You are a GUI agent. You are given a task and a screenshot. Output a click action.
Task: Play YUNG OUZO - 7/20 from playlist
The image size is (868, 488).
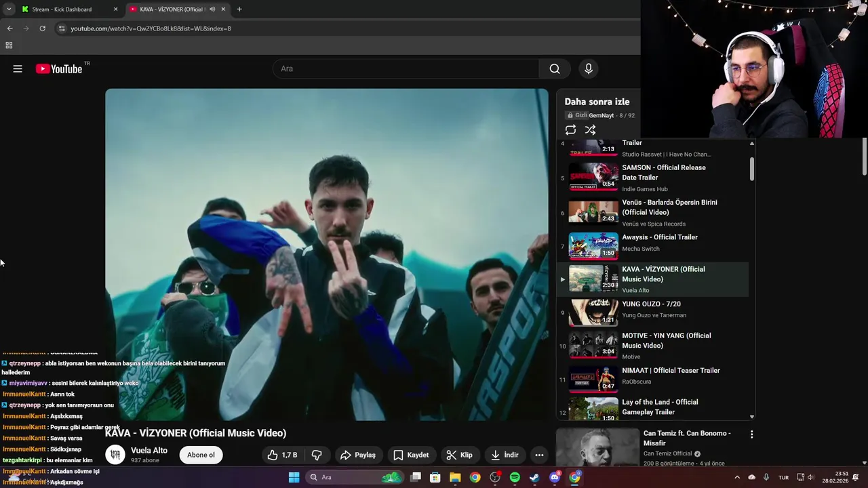coord(652,312)
